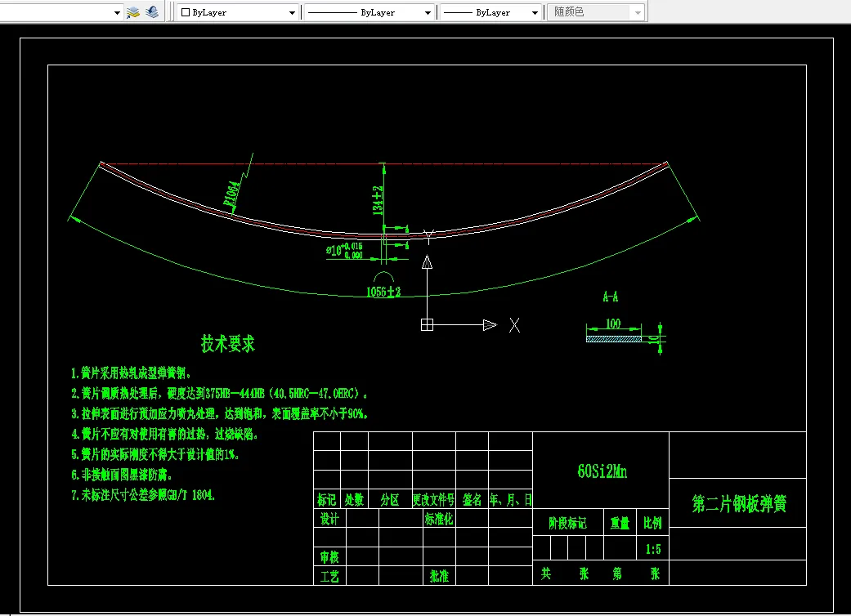Select the 工艺 cell text
This screenshot has width=851, height=616.
coord(329,576)
